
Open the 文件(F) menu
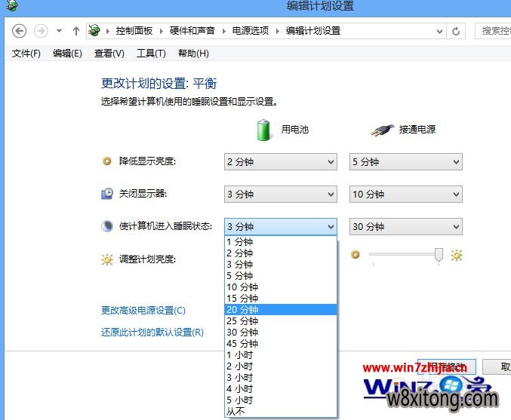26,54
